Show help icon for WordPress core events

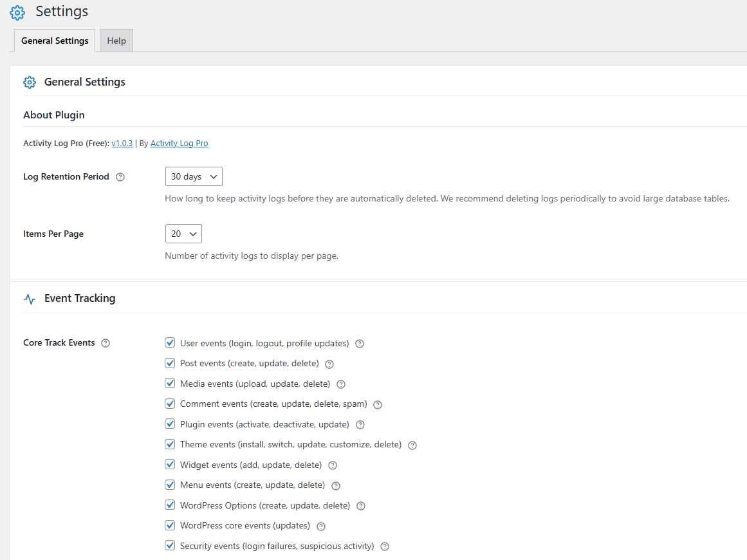point(321,526)
